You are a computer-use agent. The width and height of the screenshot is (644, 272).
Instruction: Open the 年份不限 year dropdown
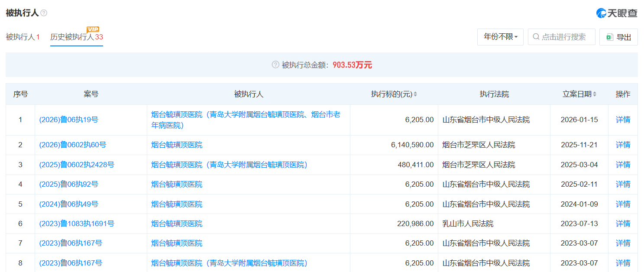pos(500,37)
